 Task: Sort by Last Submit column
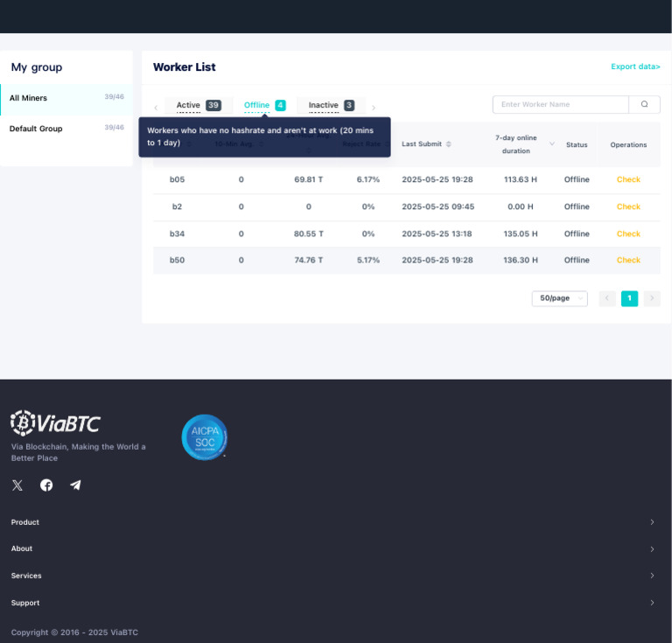click(x=448, y=144)
